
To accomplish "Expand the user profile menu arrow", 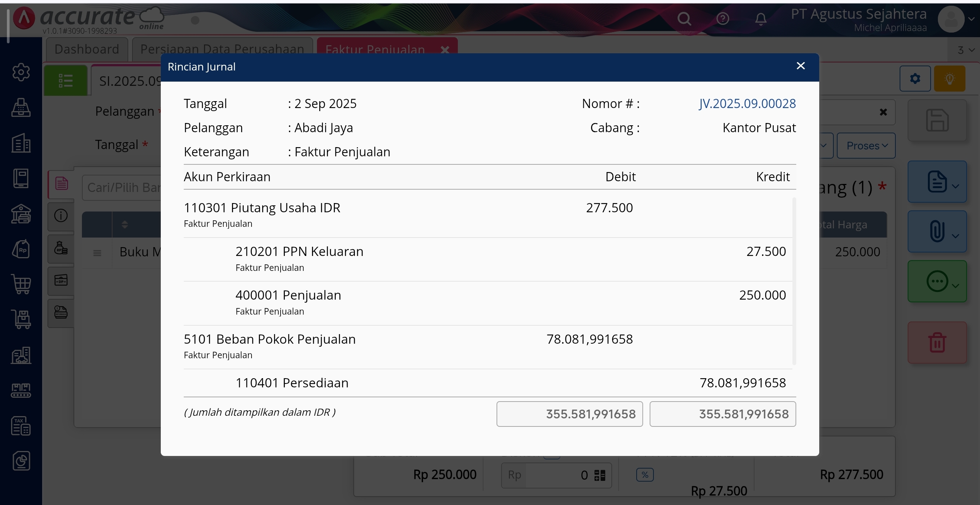I will click(x=971, y=18).
